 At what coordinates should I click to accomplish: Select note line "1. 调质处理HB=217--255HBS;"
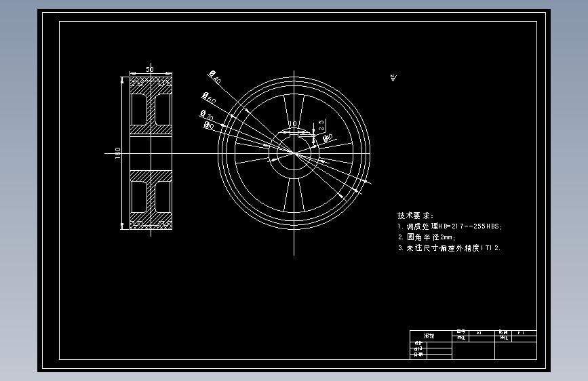coord(450,226)
